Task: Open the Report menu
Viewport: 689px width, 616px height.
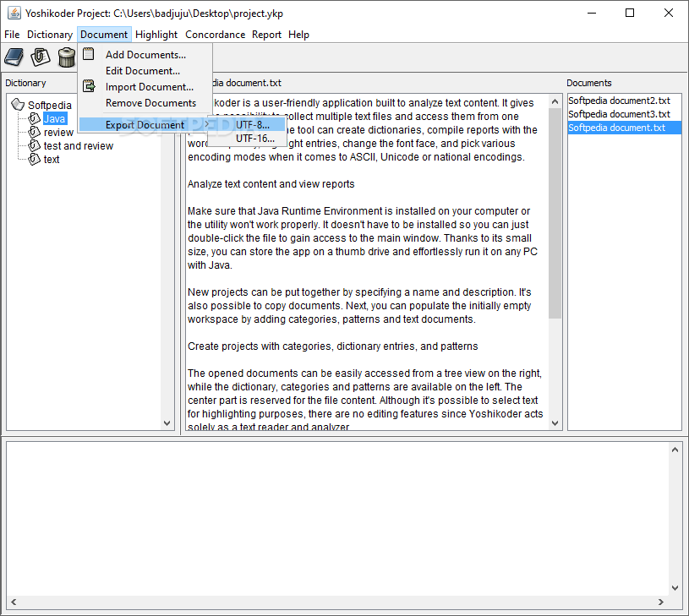Action: (x=266, y=35)
